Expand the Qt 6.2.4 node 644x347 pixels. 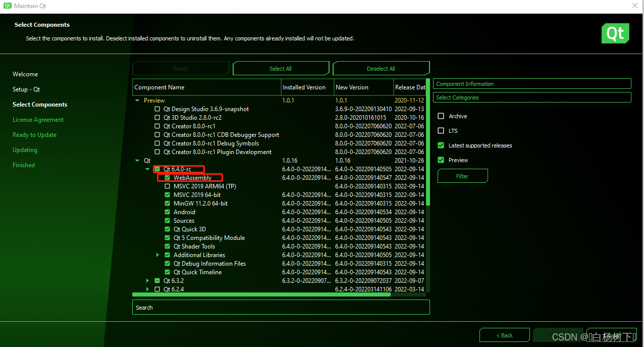tap(147, 289)
